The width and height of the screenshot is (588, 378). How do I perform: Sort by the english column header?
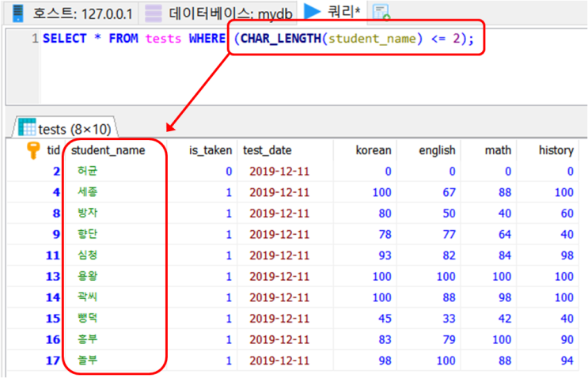(x=437, y=150)
